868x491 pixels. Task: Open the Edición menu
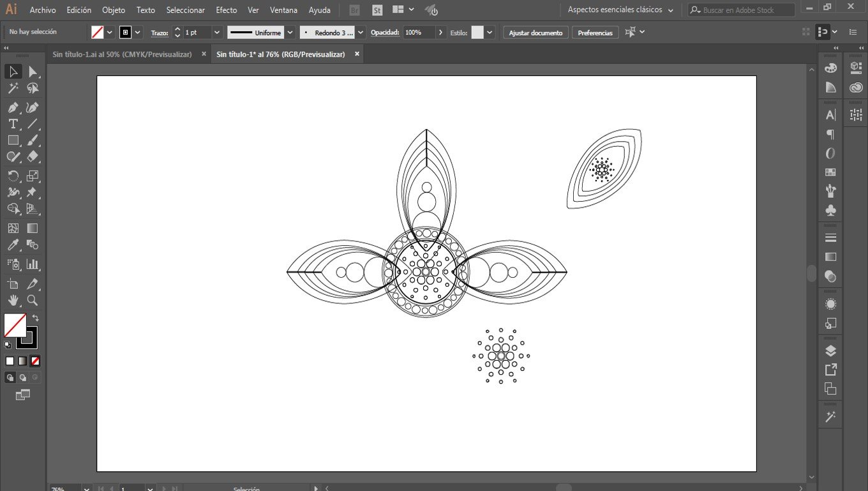[x=79, y=10]
